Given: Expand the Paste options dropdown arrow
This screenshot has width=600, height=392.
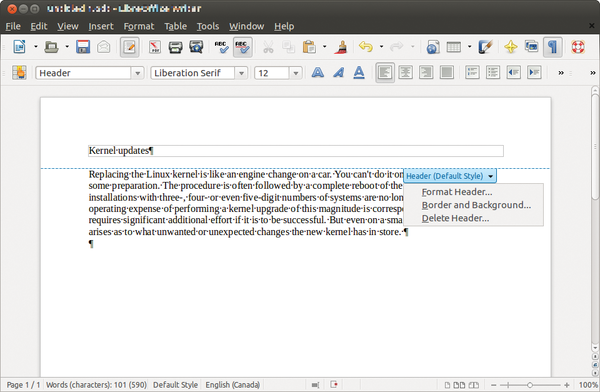Looking at the screenshot, I should [x=324, y=47].
